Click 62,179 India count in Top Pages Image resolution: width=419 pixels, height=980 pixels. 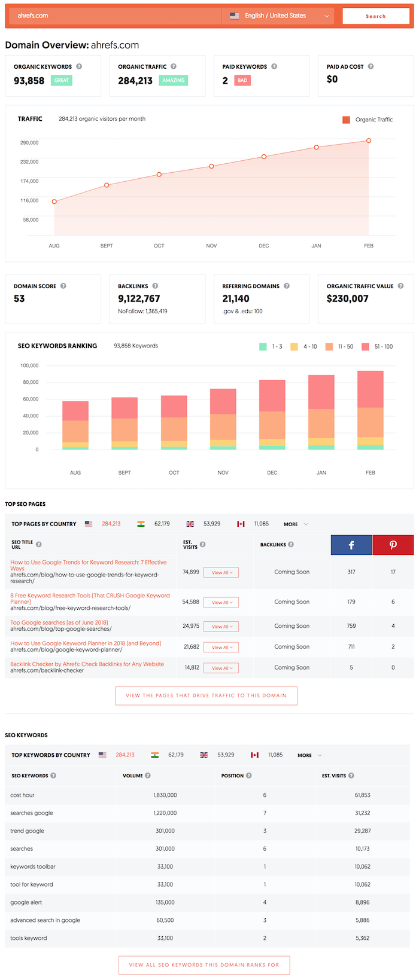pos(162,524)
